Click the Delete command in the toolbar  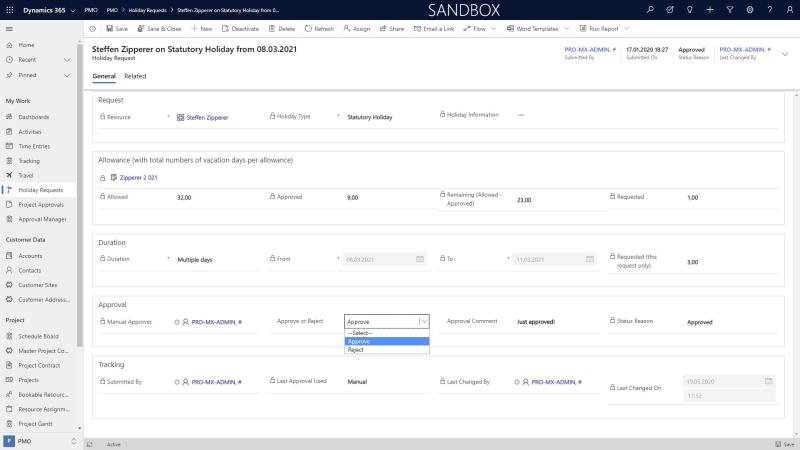point(281,29)
